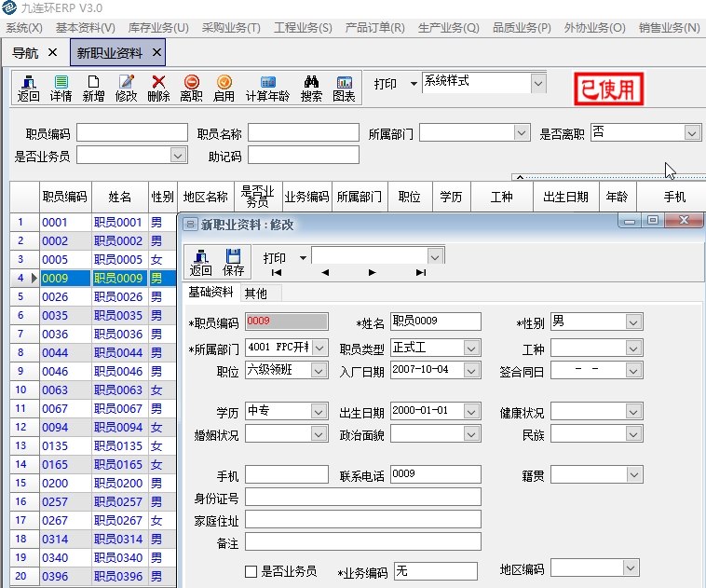
Task: Click the 身份证号 input field
Action: click(x=363, y=497)
